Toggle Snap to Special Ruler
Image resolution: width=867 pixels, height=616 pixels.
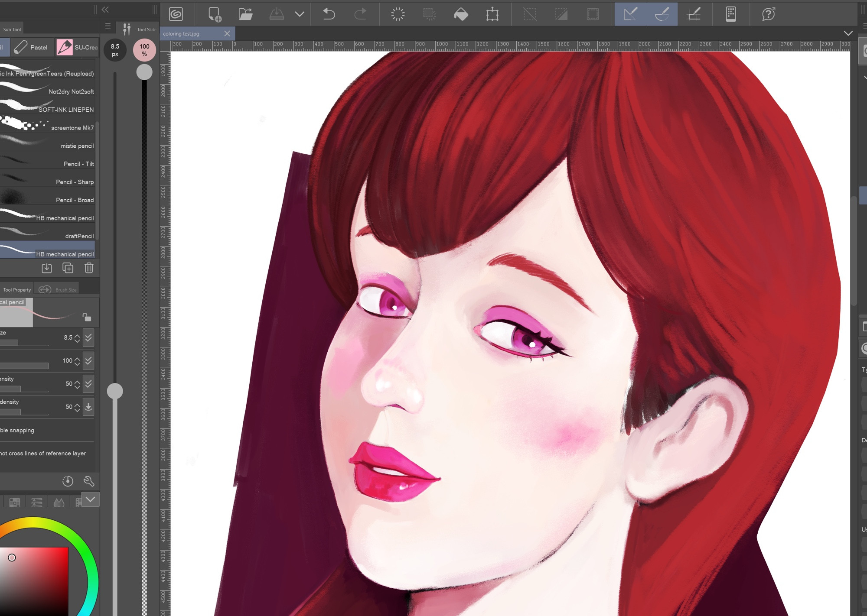pyautogui.click(x=662, y=14)
